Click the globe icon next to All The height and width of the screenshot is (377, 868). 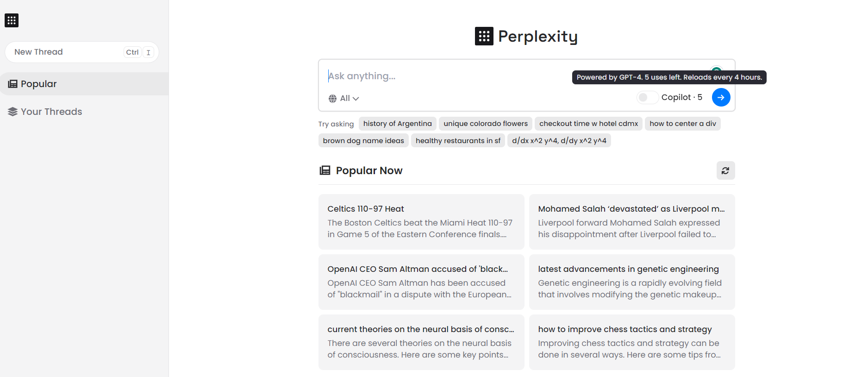pos(332,98)
